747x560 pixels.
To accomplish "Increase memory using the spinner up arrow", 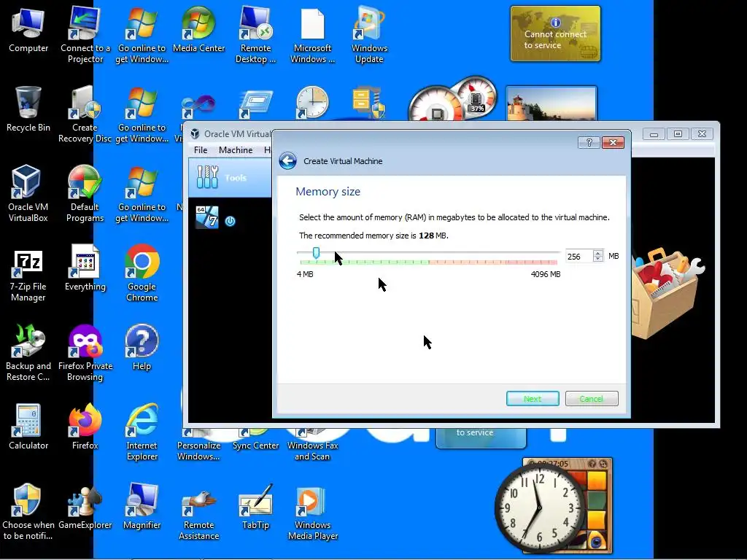I will click(598, 253).
